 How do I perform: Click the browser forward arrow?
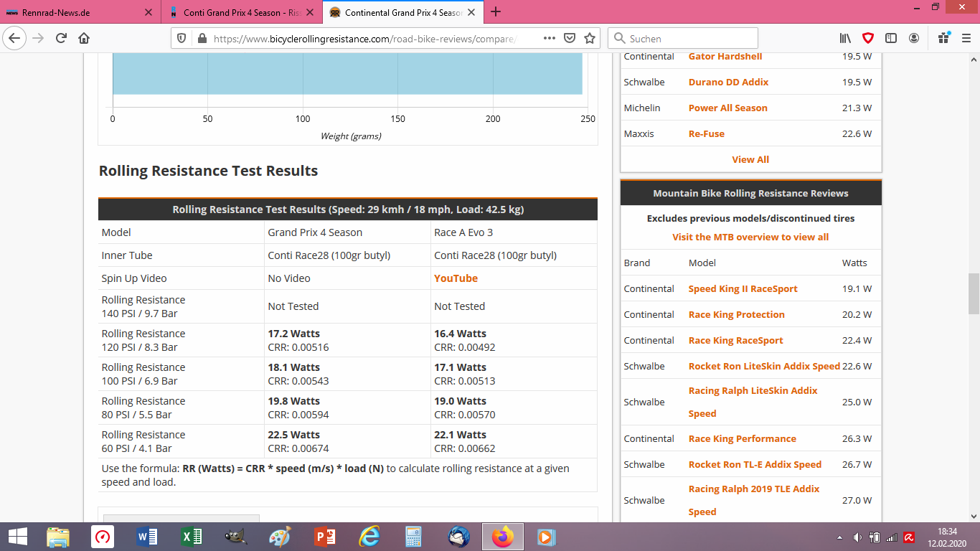(38, 38)
